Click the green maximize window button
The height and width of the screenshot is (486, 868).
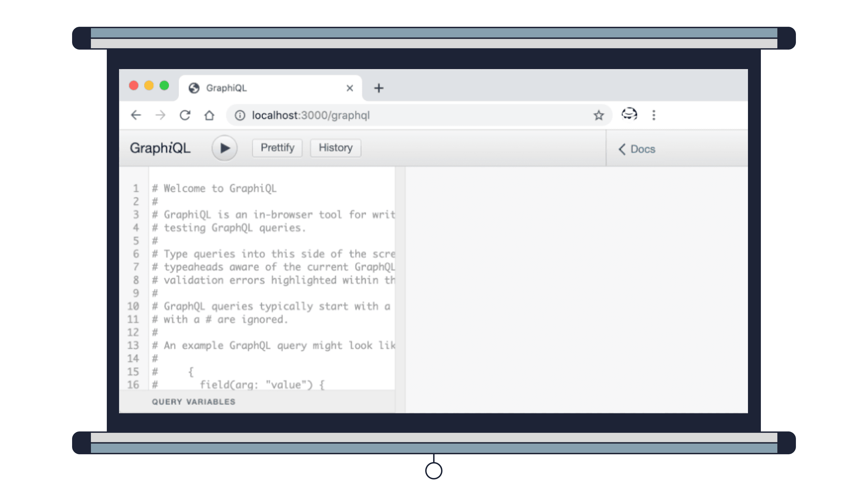pos(164,86)
